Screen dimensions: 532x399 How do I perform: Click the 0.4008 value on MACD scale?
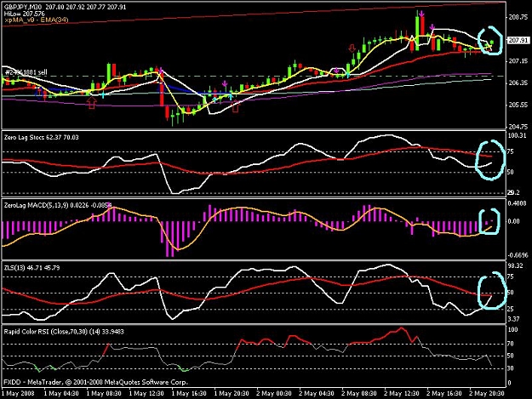(x=518, y=203)
